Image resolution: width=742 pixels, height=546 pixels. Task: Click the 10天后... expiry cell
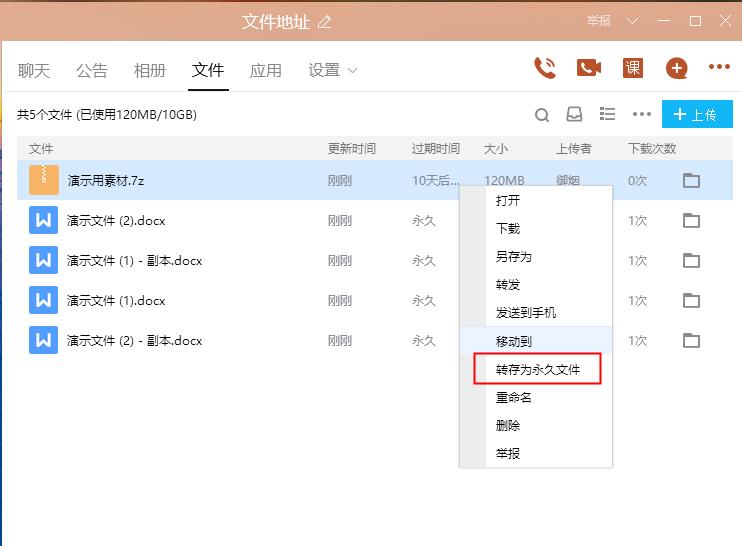click(x=435, y=180)
